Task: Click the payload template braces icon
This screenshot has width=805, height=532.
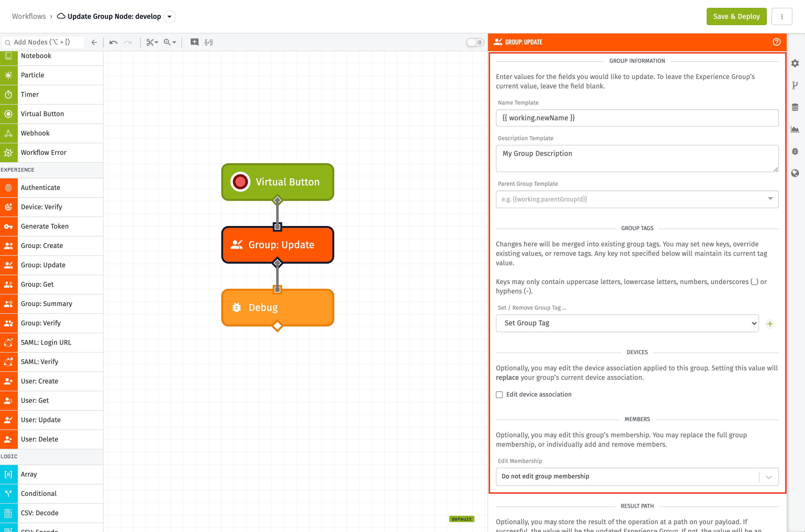Action: tap(209, 42)
